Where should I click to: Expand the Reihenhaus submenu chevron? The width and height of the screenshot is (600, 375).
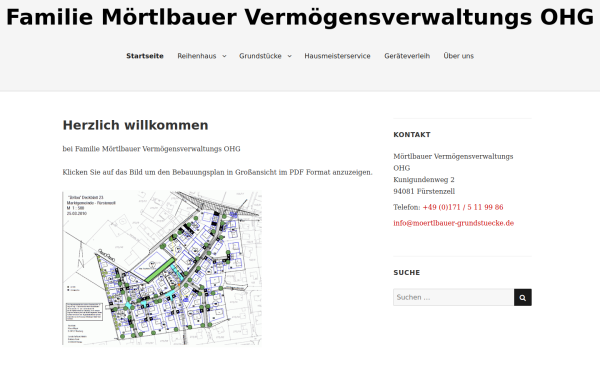coord(224,56)
